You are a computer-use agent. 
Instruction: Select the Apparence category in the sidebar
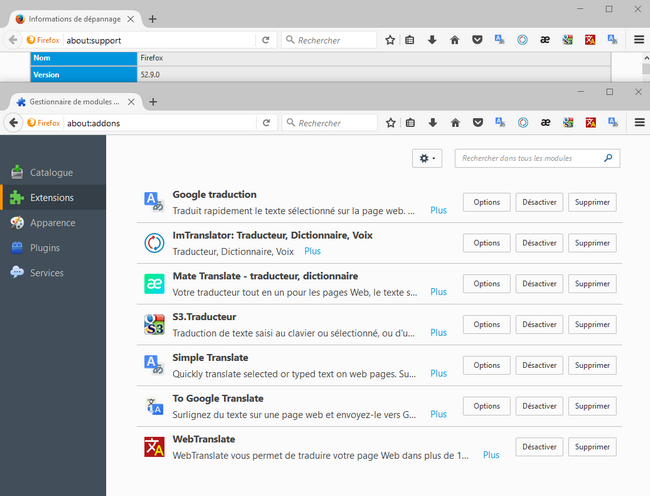click(x=52, y=223)
